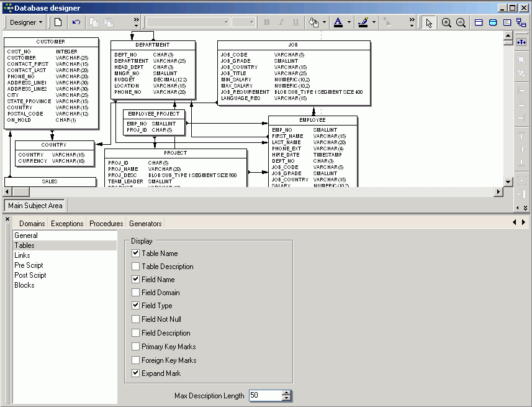Click the align top edges icon

(521, 135)
